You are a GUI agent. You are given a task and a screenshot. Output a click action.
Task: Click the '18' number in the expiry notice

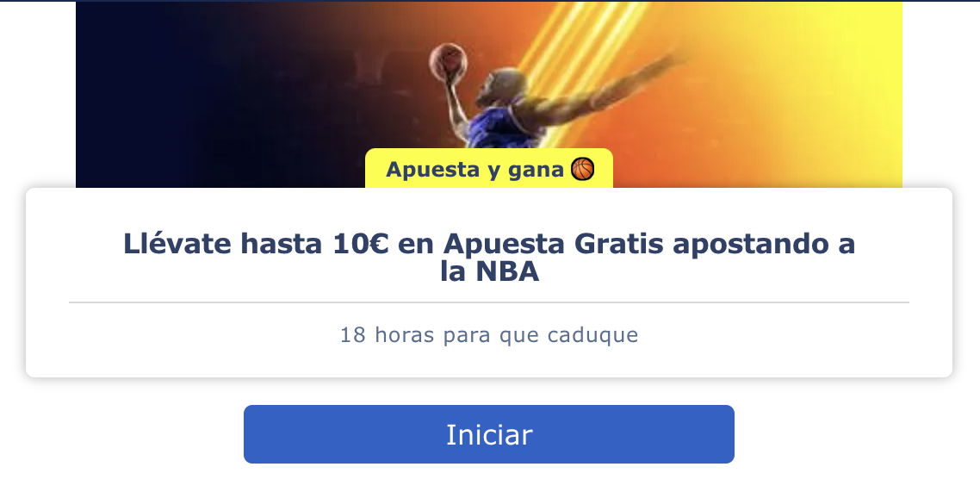click(352, 334)
